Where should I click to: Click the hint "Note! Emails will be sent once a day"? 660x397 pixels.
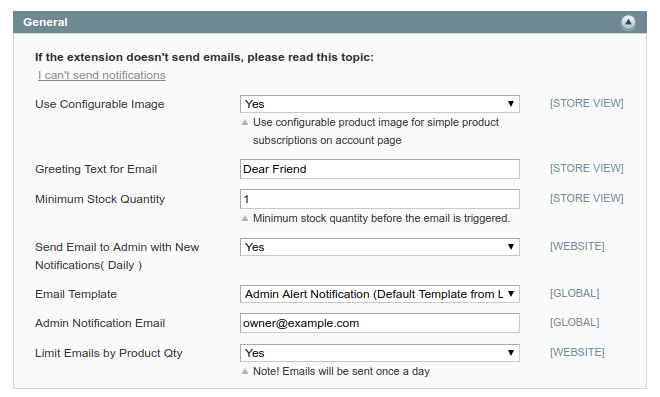tap(341, 371)
